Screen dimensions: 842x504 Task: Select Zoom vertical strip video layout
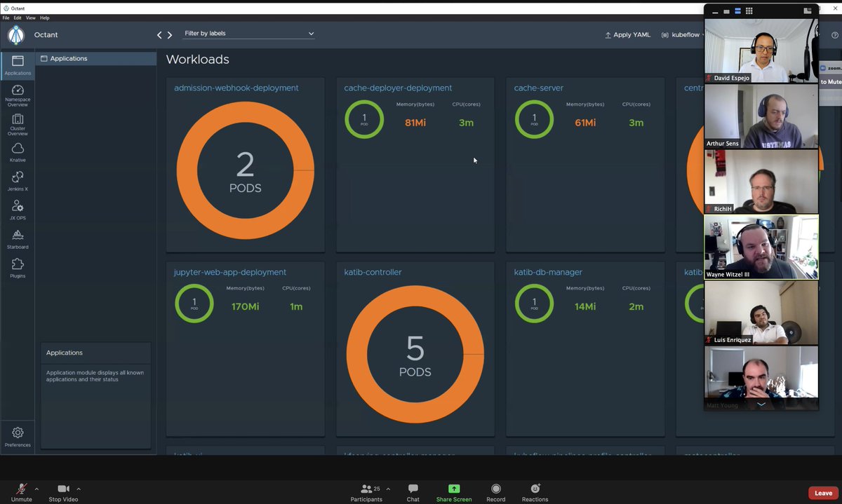click(x=737, y=11)
